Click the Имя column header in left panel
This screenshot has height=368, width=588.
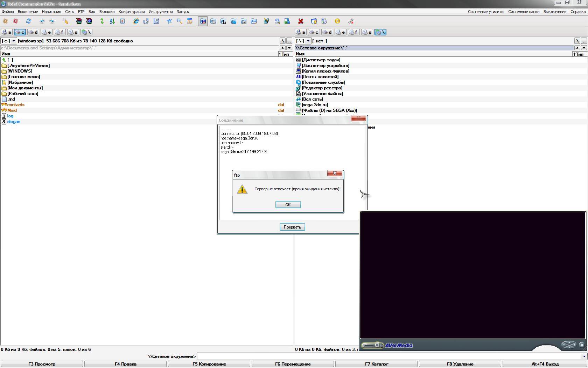[139, 54]
